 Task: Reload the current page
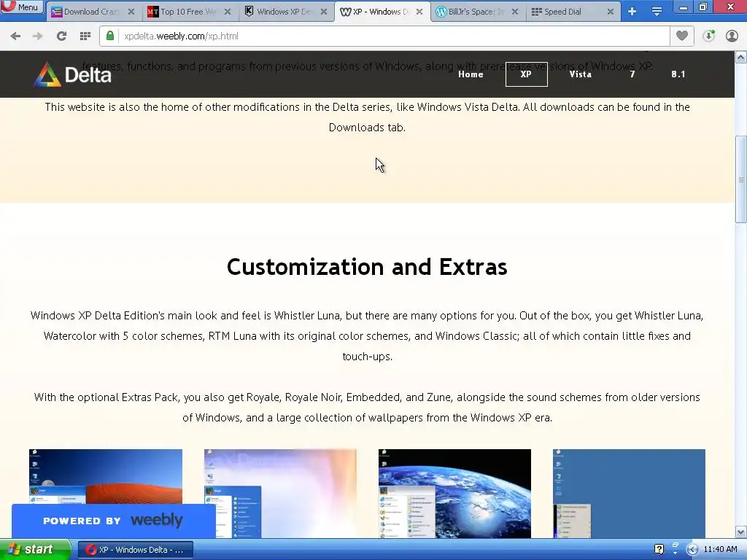click(x=61, y=36)
